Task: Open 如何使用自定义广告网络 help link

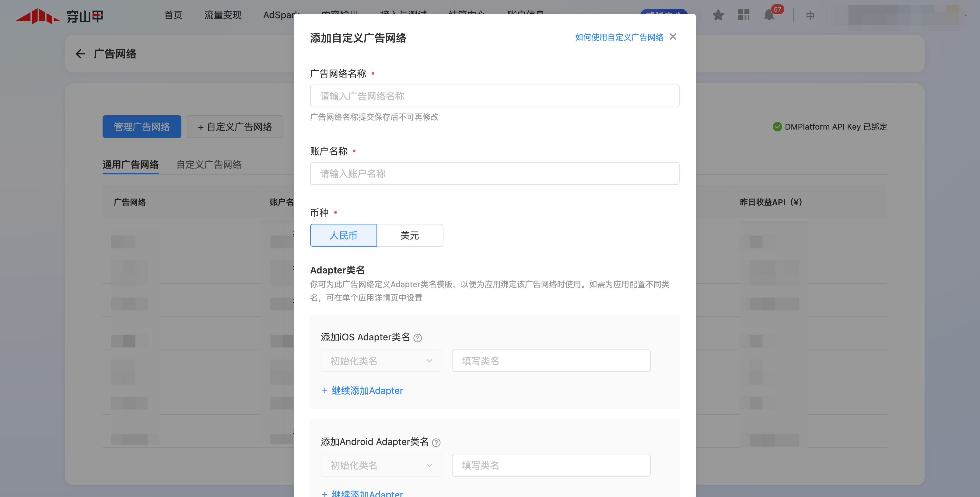Action: (619, 37)
